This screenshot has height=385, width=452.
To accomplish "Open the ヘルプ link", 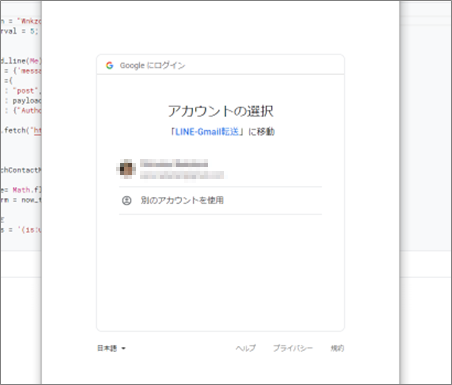I will point(246,348).
